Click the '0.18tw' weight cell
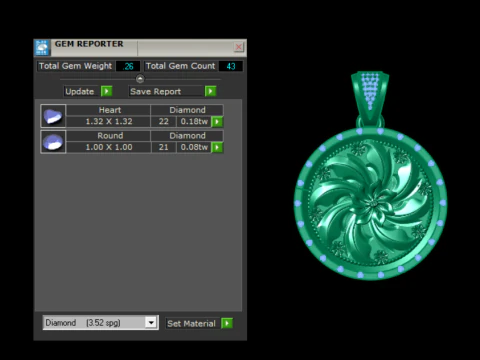 (x=194, y=121)
